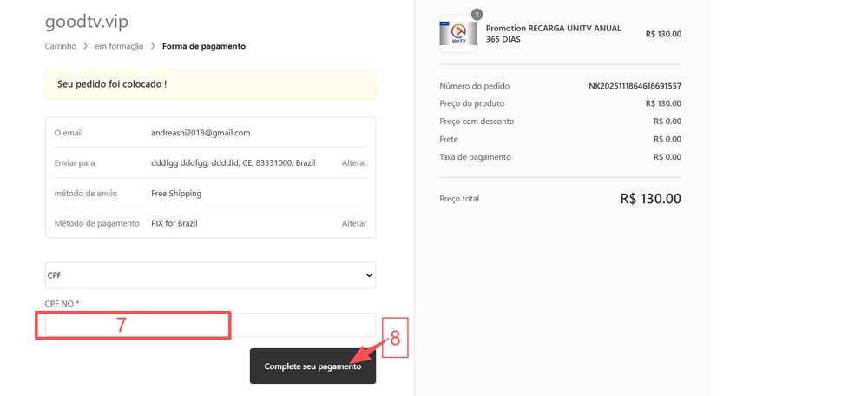Click Alterar in the 'Enviar para' row
The width and height of the screenshot is (868, 396).
pyautogui.click(x=353, y=163)
